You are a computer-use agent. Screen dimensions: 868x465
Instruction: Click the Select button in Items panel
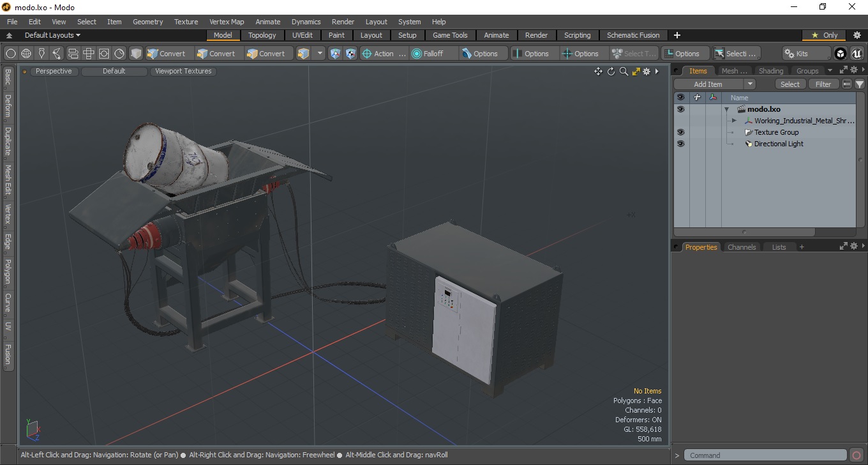click(790, 84)
